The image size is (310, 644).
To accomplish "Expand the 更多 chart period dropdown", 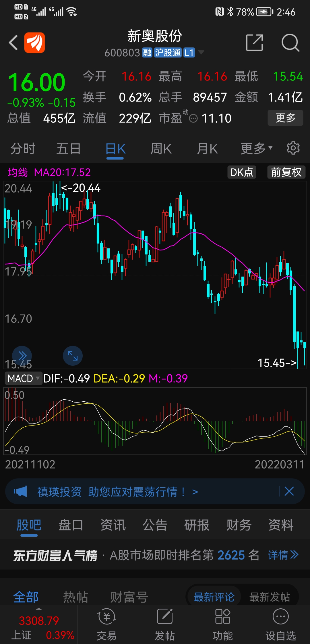I will pos(256,149).
